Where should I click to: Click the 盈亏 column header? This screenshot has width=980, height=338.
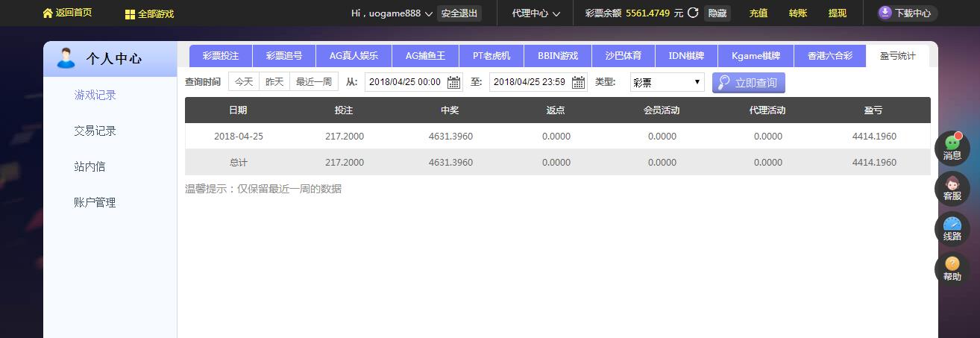click(x=873, y=110)
